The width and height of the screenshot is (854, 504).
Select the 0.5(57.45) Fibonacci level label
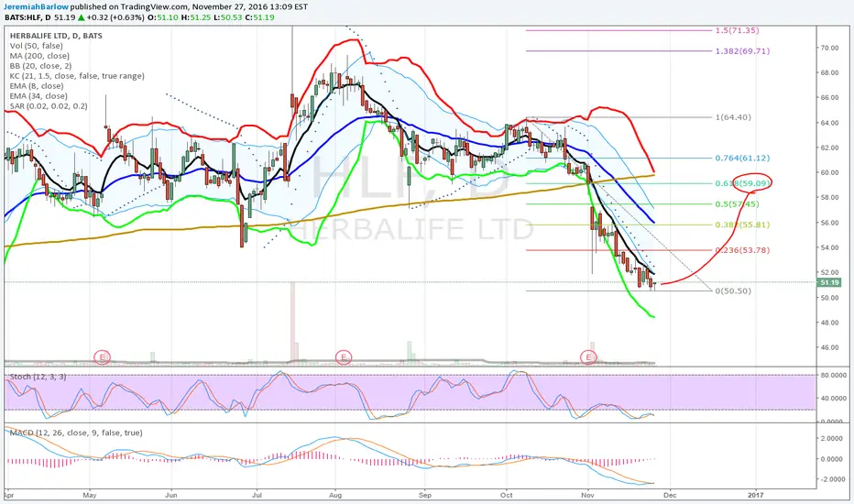tap(737, 204)
